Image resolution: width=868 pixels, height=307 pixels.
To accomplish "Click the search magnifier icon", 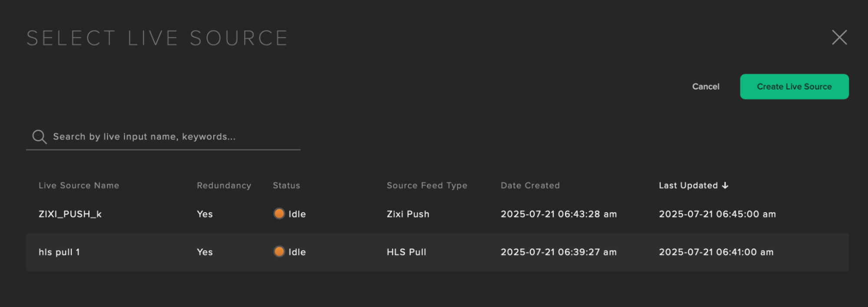I will coord(40,137).
